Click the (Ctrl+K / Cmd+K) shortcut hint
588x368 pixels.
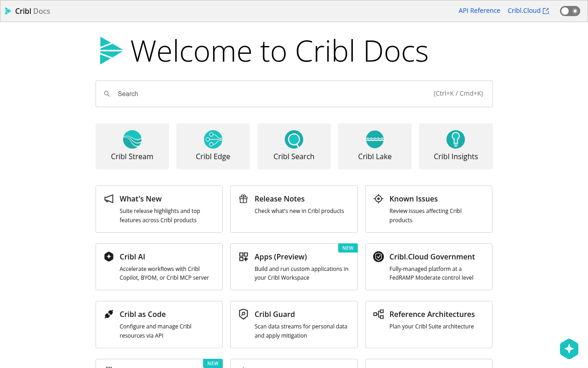[x=458, y=93]
